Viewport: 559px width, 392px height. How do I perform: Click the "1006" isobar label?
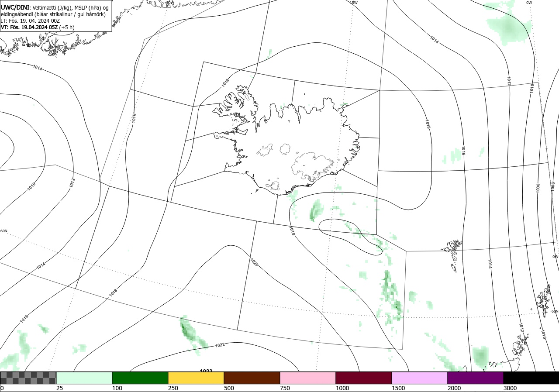(x=552, y=186)
